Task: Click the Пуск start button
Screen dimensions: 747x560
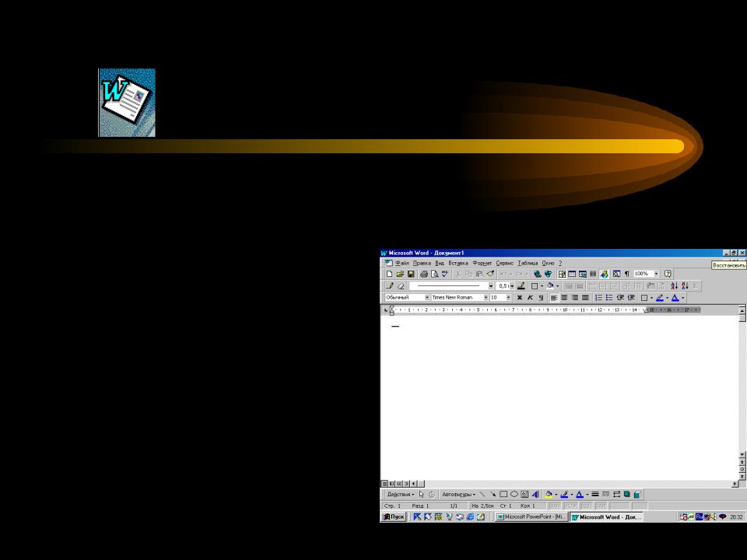Action: click(x=394, y=516)
